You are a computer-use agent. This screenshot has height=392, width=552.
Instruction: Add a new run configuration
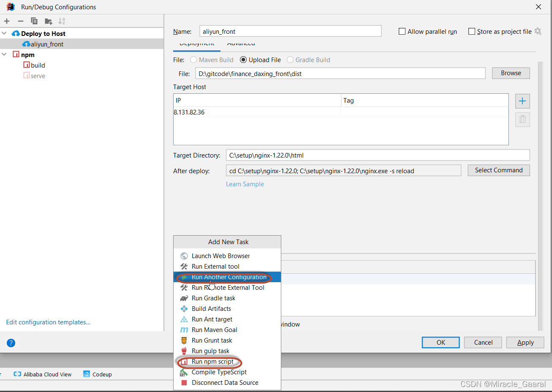pos(7,21)
